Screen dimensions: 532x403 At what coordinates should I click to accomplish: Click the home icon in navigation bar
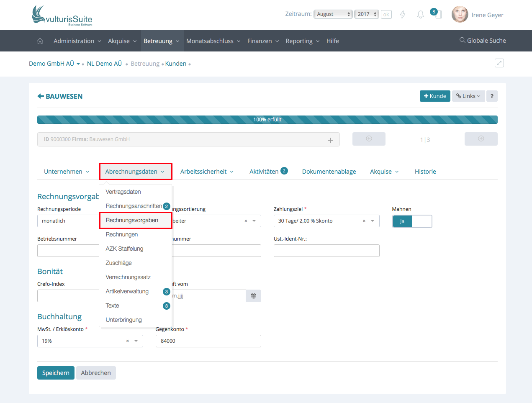(x=40, y=41)
